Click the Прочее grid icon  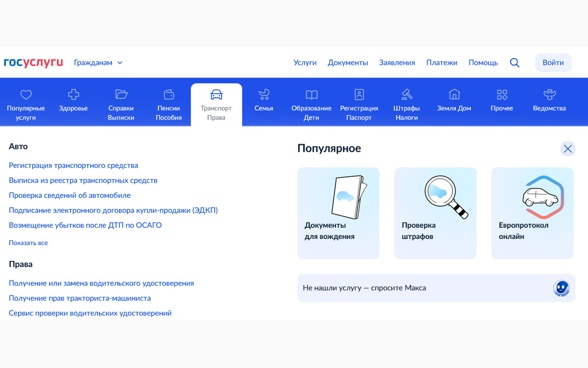coord(501,94)
